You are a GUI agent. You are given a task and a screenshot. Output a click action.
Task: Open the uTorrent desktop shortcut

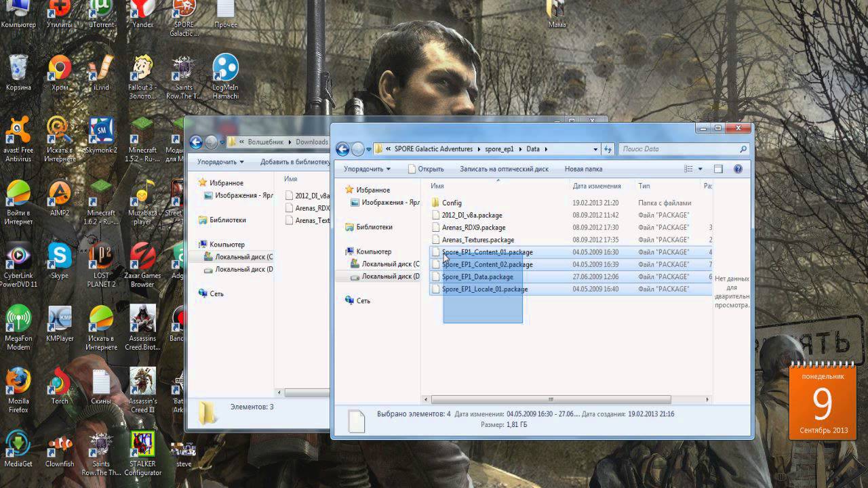[x=101, y=12]
